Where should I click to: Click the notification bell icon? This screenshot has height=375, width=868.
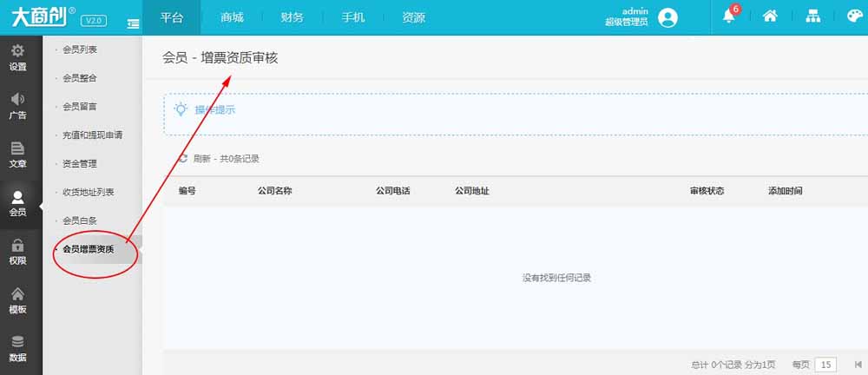[x=728, y=17]
